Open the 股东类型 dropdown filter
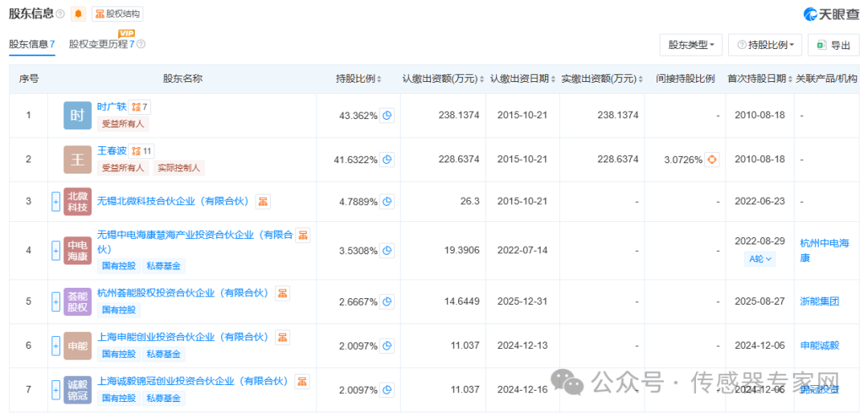 [691, 45]
